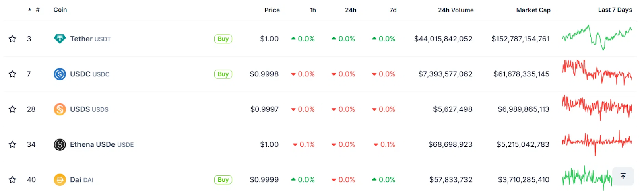Click the USDC coin logo icon
Screen dimensions: 644x191
(x=60, y=74)
